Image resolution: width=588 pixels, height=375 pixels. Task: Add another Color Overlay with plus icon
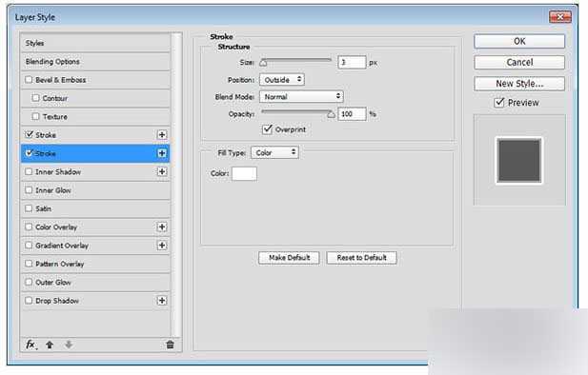(162, 227)
